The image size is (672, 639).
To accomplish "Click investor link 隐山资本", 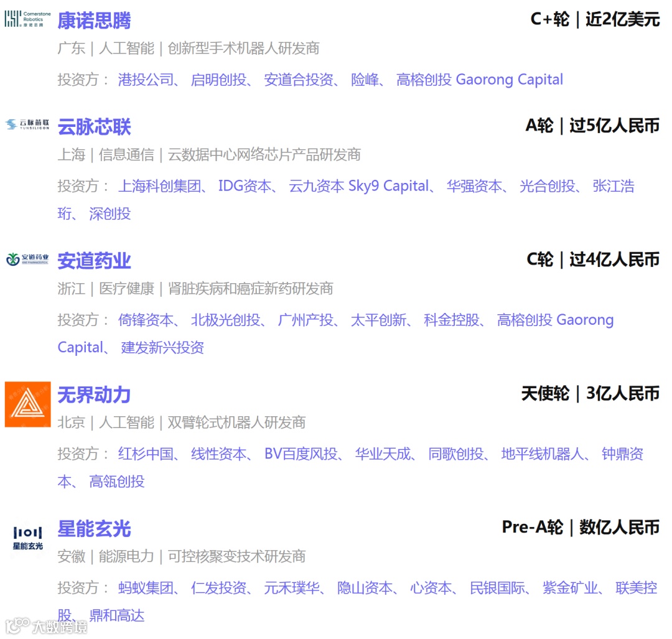I will pos(365,588).
